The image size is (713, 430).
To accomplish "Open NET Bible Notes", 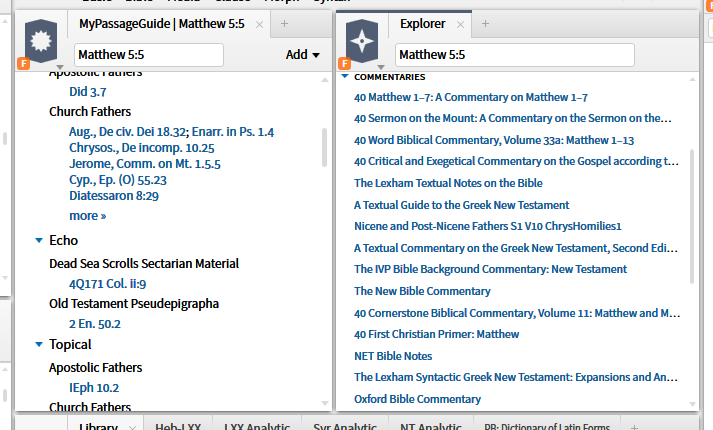I will 393,356.
